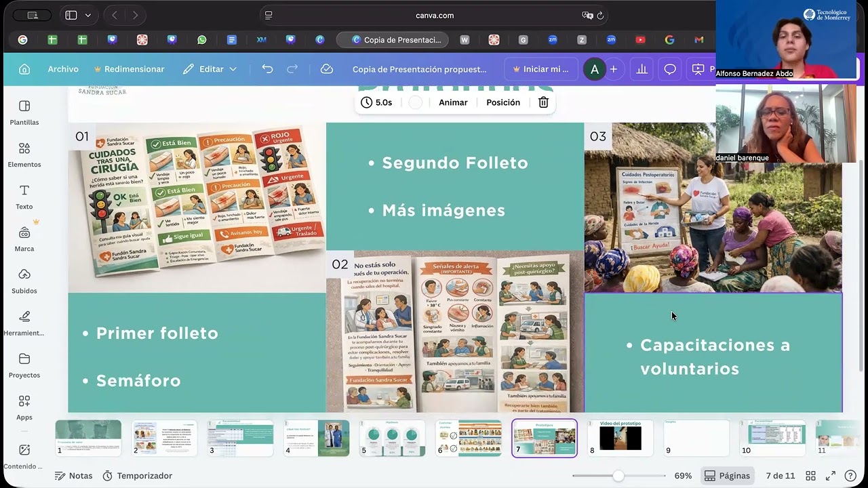Select the first brochure image 01

tap(197, 207)
